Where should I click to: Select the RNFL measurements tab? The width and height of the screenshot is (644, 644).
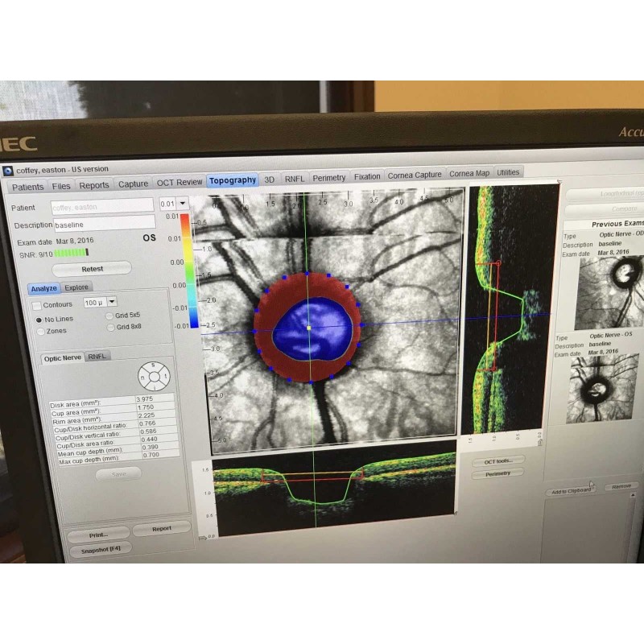(97, 357)
